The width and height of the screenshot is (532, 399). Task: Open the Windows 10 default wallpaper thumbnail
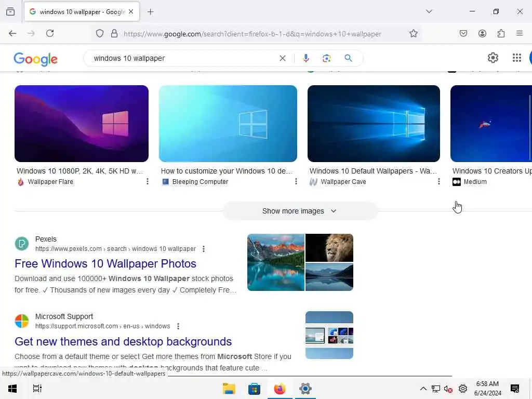tap(374, 124)
